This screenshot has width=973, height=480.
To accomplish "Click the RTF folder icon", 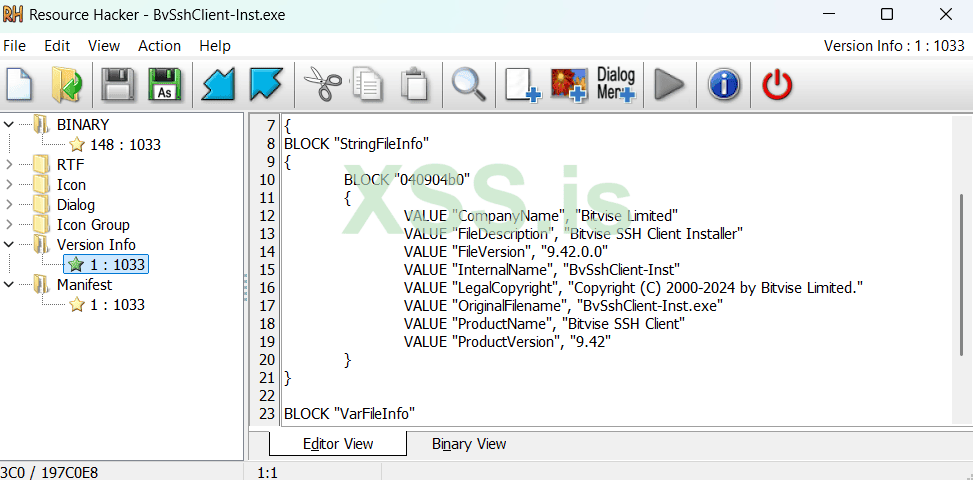I will [x=42, y=165].
